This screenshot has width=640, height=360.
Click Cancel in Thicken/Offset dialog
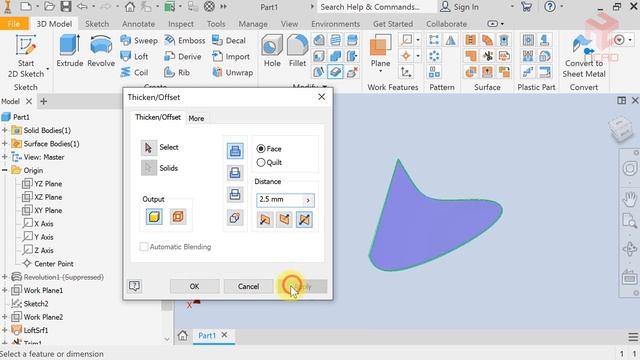(248, 287)
